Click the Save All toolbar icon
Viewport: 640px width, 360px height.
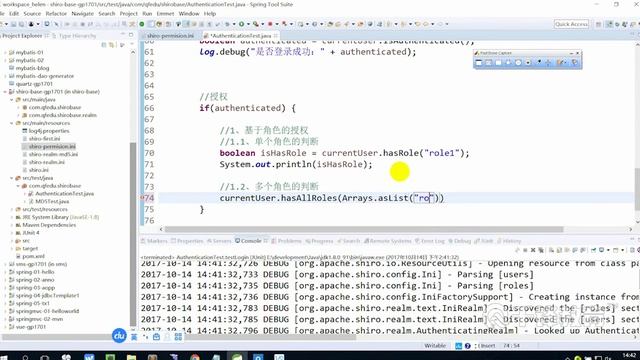click(x=21, y=24)
